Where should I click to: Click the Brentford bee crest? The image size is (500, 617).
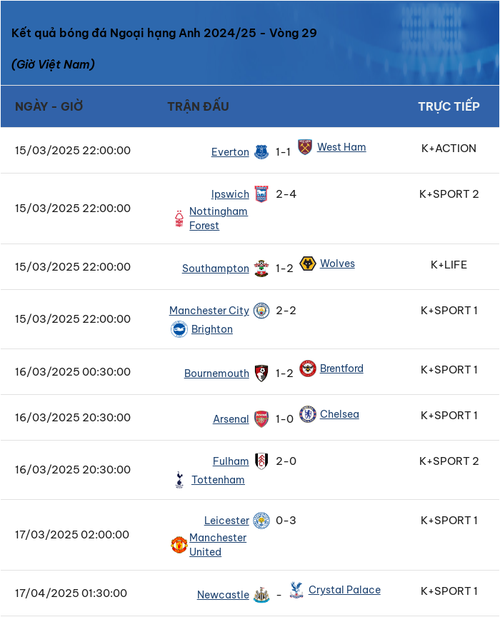pos(308,368)
